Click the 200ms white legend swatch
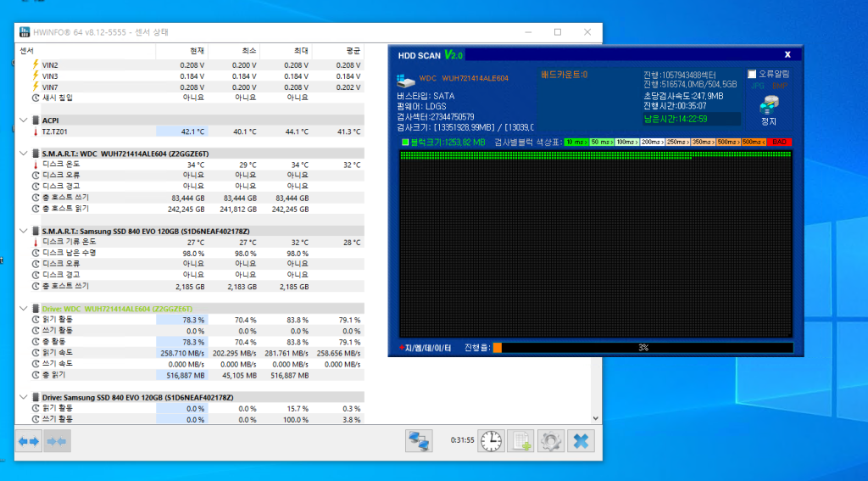This screenshot has width=868, height=481. 652,143
